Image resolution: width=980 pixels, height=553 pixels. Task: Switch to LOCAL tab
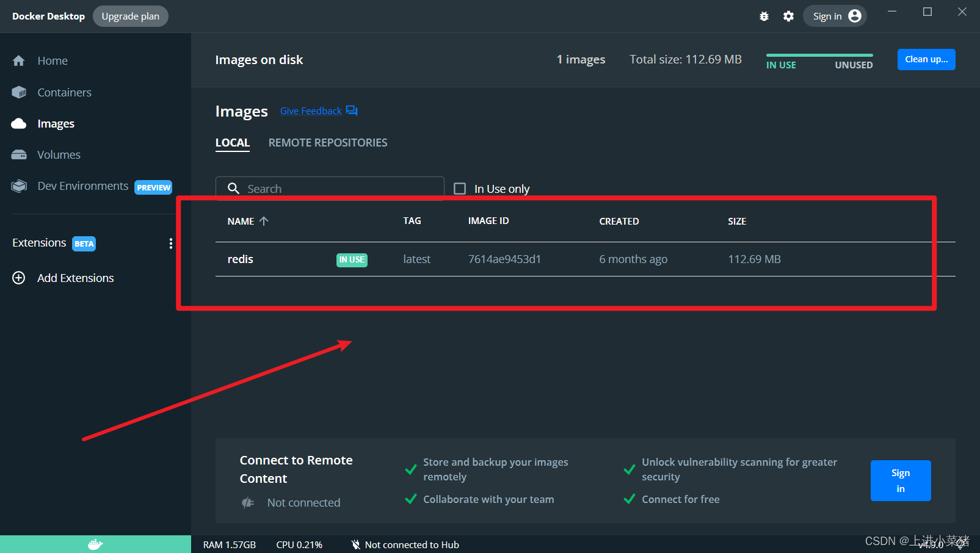click(233, 143)
